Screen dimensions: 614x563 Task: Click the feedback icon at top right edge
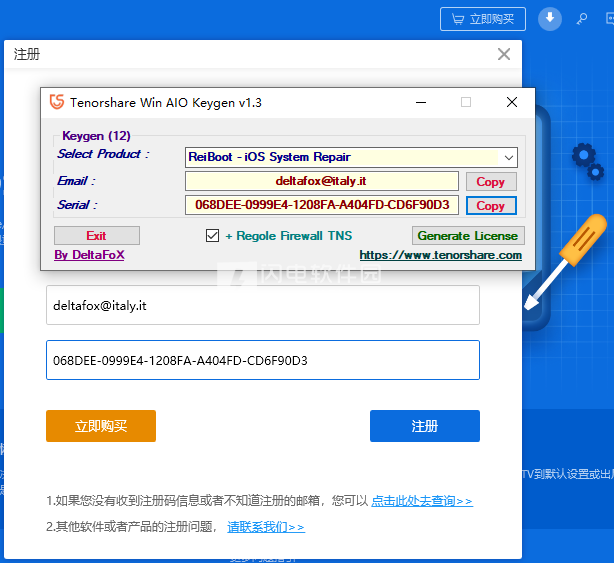tap(610, 18)
